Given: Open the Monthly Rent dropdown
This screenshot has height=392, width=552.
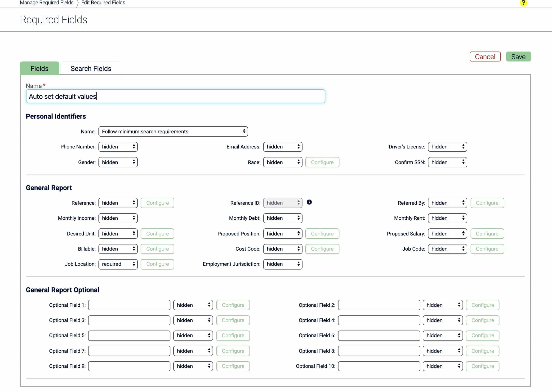Looking at the screenshot, I should pos(447,218).
